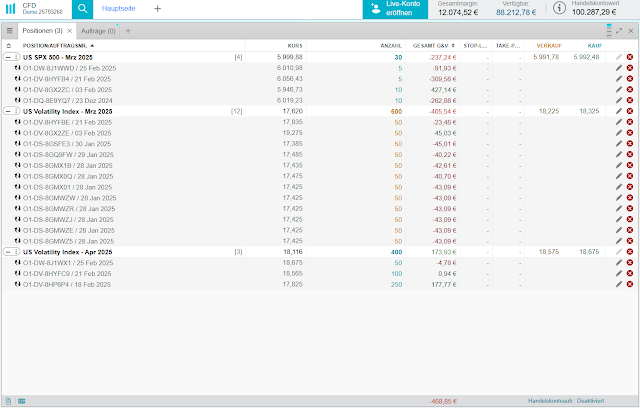Edit the US SPX 500 - Mrz 2025 position
The image size is (640, 408).
coord(619,57)
